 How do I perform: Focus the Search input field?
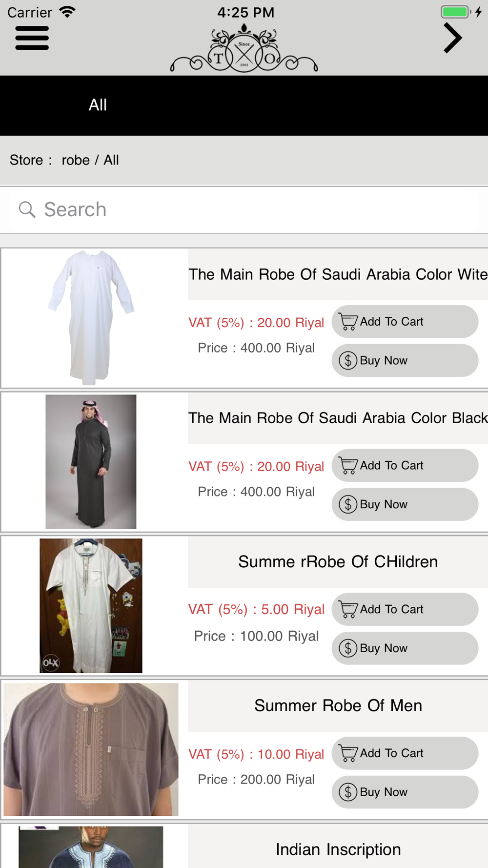pyautogui.click(x=244, y=209)
